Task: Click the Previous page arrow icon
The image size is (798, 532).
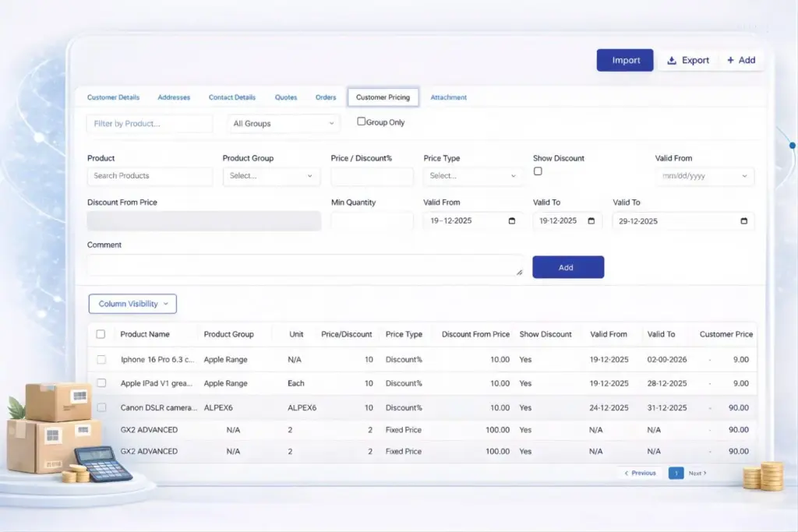Action: 627,473
